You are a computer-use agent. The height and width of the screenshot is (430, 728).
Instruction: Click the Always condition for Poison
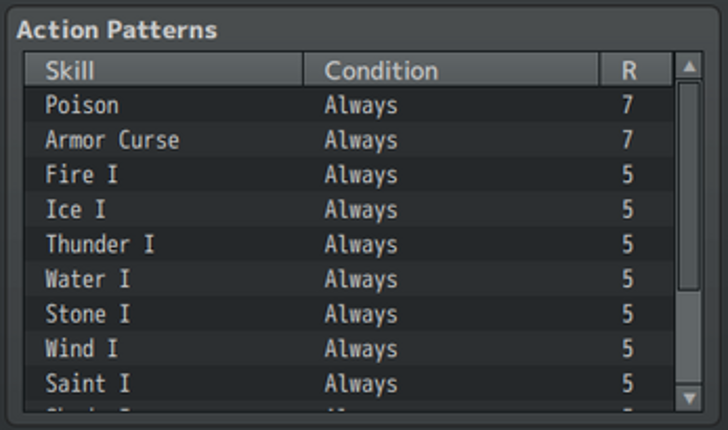361,105
